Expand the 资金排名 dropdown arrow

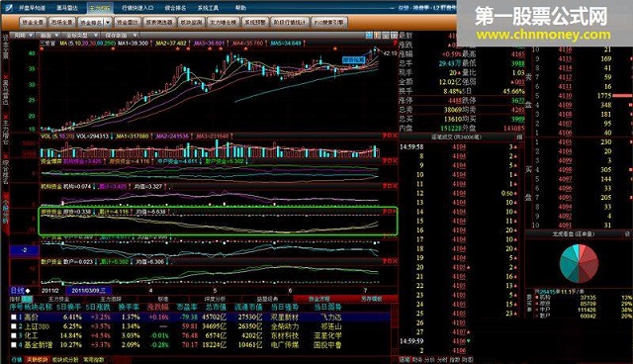coord(108,23)
